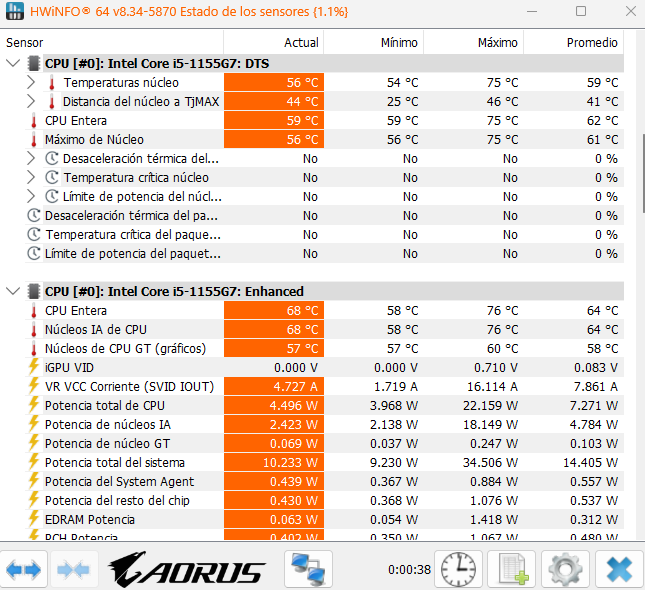The height and width of the screenshot is (590, 645).
Task: Minimize the HWiNFO window
Action: tap(532, 11)
